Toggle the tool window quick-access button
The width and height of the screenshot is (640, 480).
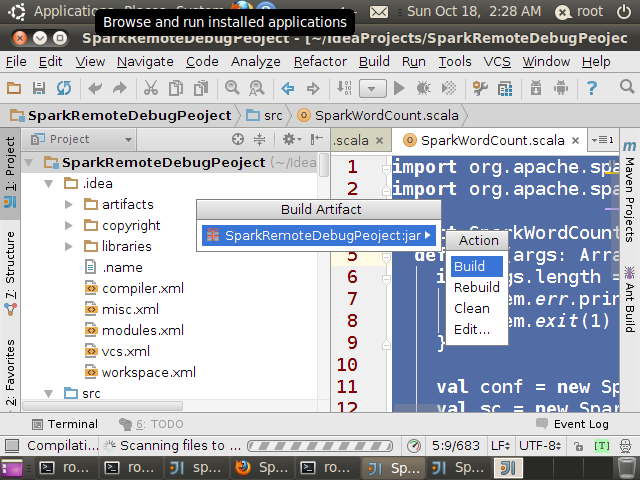pos(12,446)
